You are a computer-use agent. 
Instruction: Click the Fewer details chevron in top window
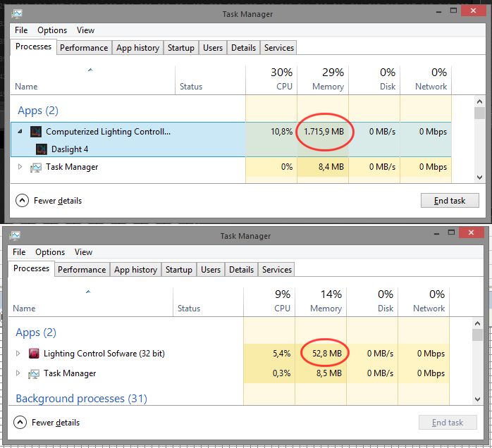22,201
